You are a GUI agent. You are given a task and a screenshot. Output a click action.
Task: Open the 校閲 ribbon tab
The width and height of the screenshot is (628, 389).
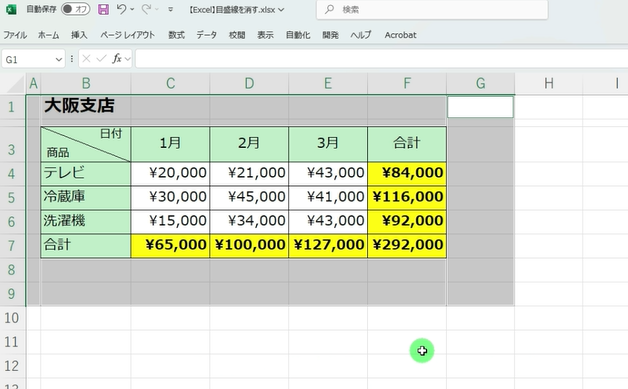(x=237, y=35)
